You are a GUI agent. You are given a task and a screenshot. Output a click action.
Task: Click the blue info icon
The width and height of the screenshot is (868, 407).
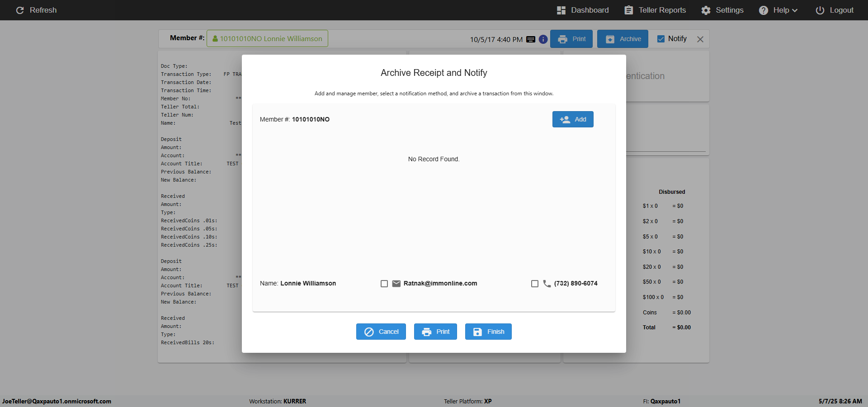click(x=543, y=39)
